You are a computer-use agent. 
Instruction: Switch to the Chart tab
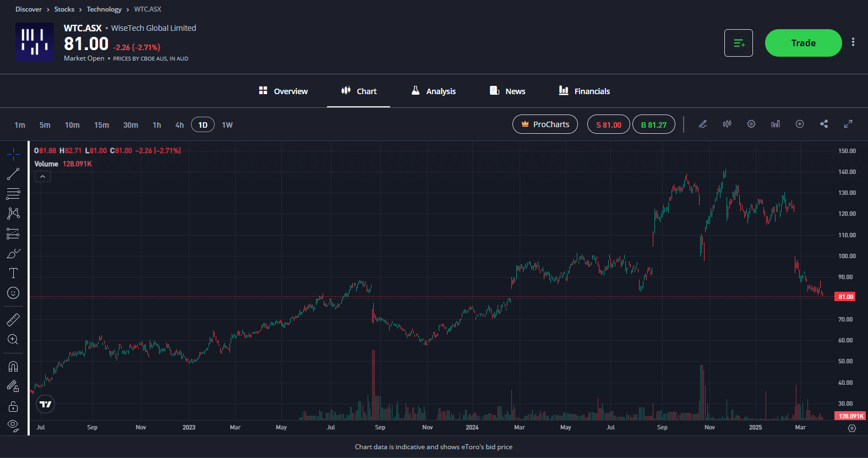pos(359,91)
